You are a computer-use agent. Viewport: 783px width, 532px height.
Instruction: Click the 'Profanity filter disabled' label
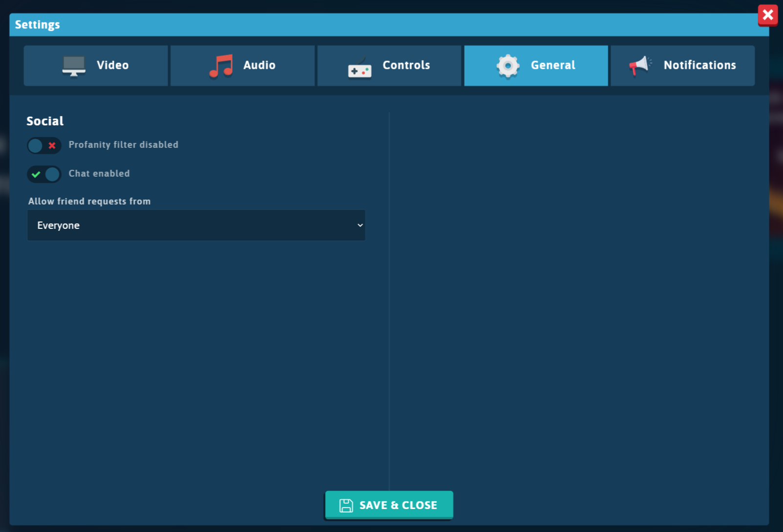click(124, 144)
